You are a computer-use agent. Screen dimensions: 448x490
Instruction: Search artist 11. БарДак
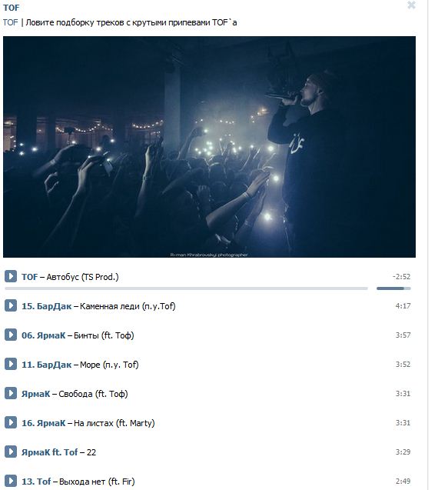(x=47, y=365)
